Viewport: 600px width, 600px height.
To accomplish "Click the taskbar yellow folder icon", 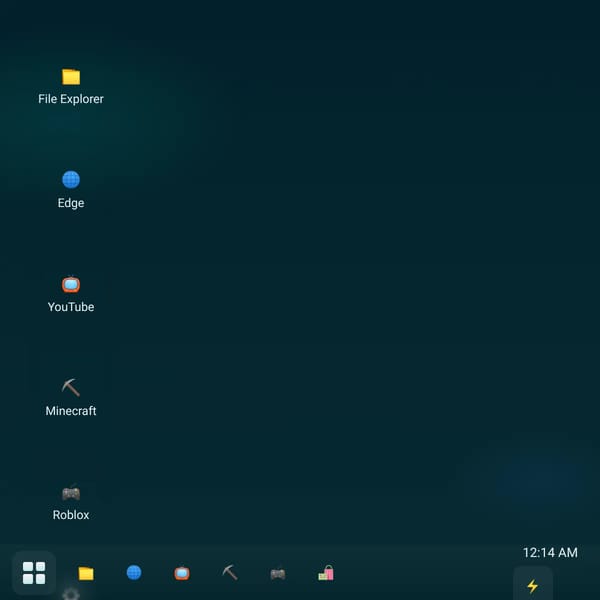I will (x=86, y=573).
